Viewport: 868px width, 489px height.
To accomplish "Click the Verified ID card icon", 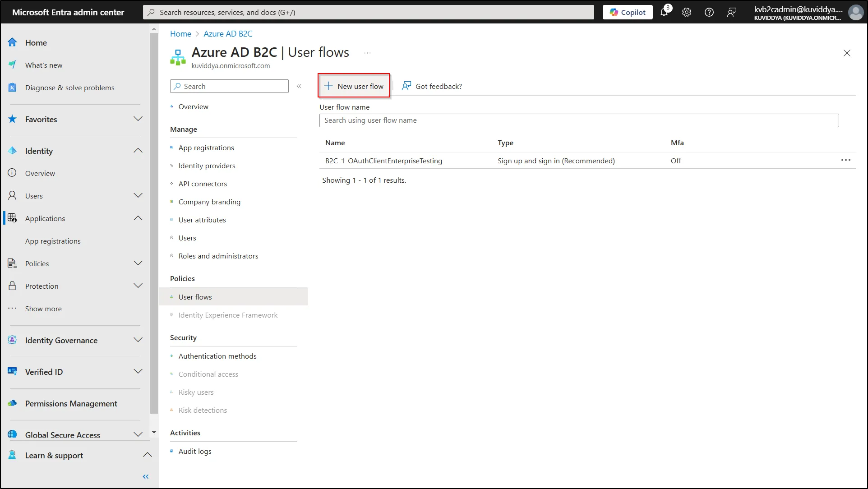I will 12,371.
